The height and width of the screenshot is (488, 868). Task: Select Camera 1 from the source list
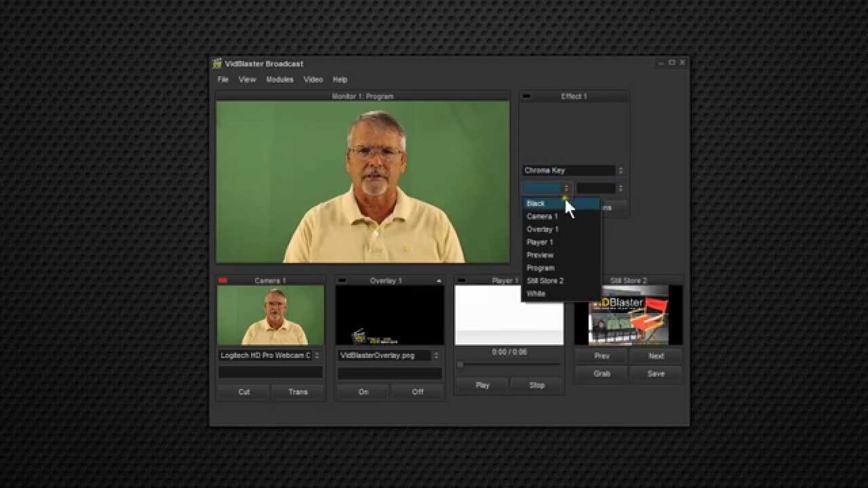click(561, 216)
